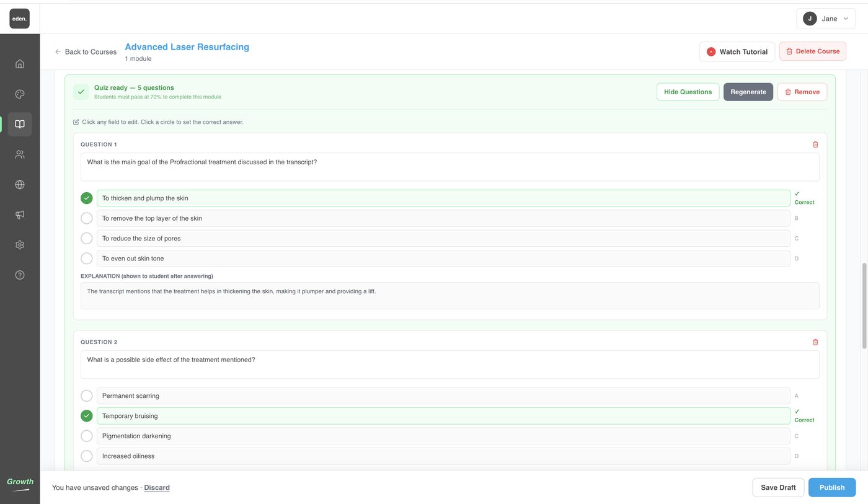
Task: Open the palette design icon in sidebar
Action: [x=20, y=94]
